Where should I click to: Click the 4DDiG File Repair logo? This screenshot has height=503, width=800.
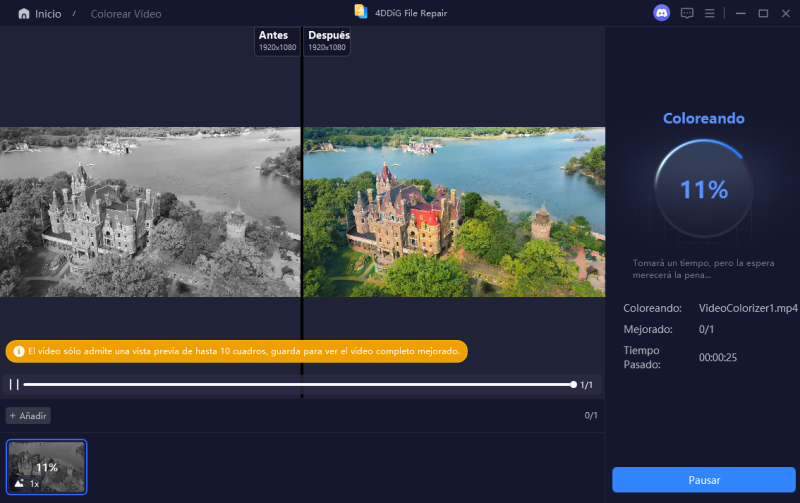361,12
